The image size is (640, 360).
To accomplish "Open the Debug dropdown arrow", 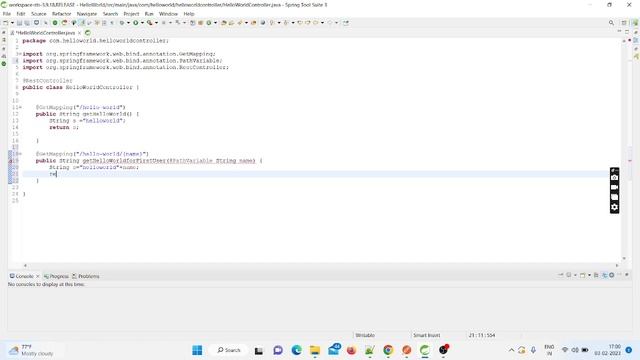I will click(128, 23).
